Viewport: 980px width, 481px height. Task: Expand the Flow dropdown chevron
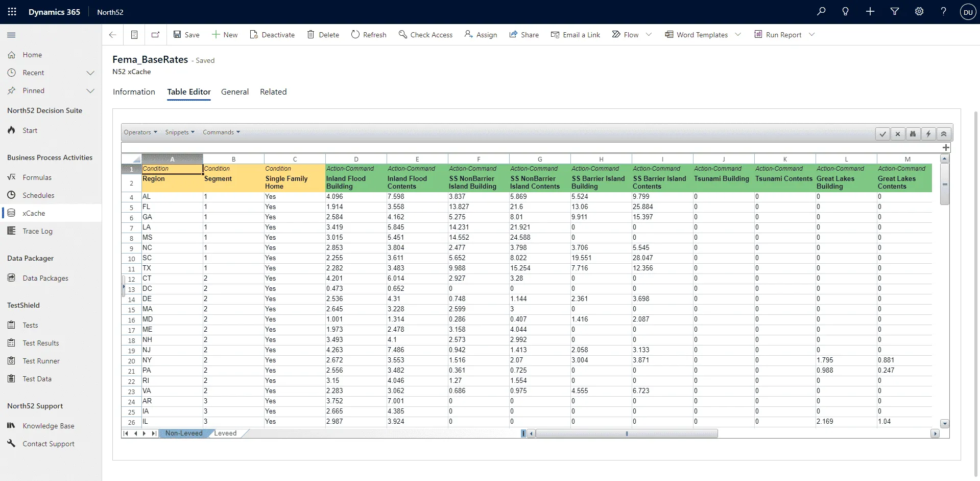click(x=649, y=35)
